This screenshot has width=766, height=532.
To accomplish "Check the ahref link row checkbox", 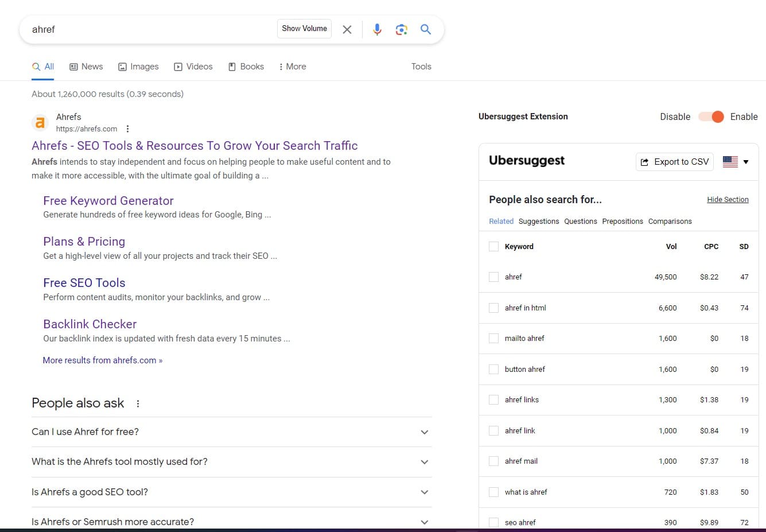I will point(493,431).
